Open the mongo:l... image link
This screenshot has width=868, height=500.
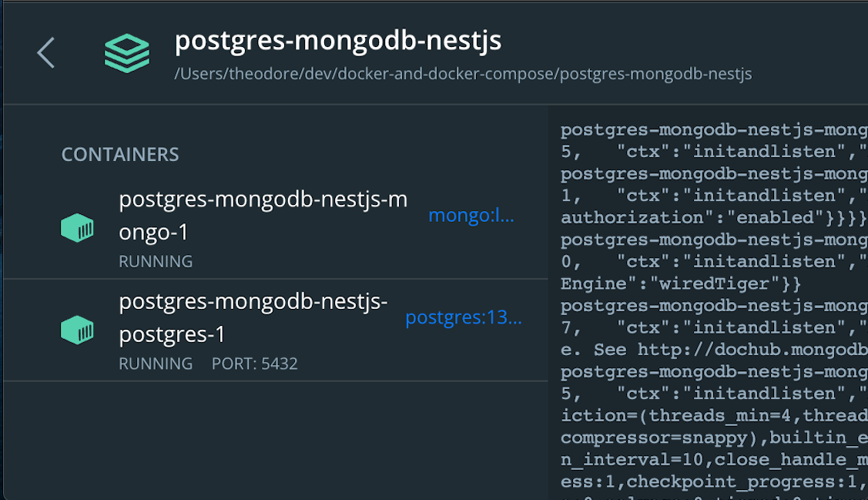pos(471,215)
